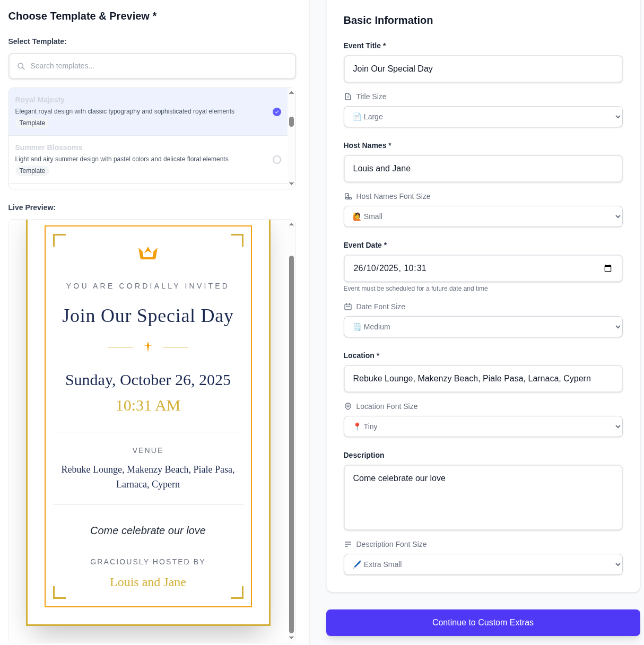This screenshot has height=645, width=644.
Task: Click the document icon beside Title Size label
Action: point(348,97)
